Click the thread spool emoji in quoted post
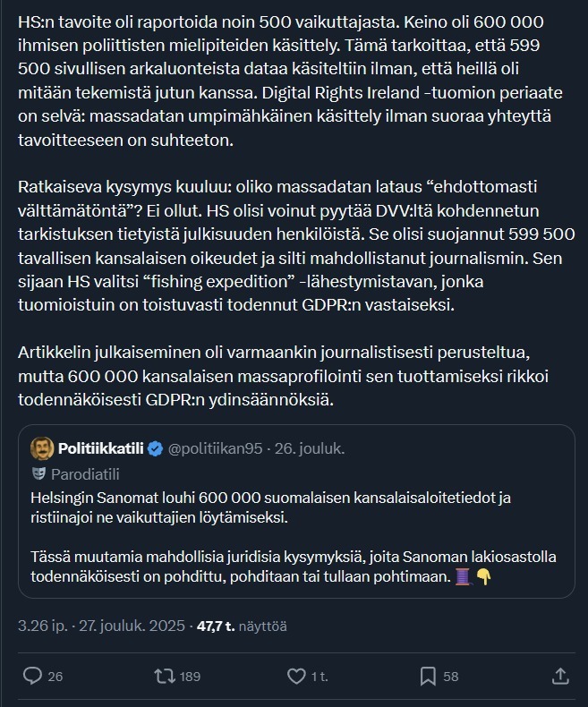Screen dimensions: 588x707 coord(461,578)
